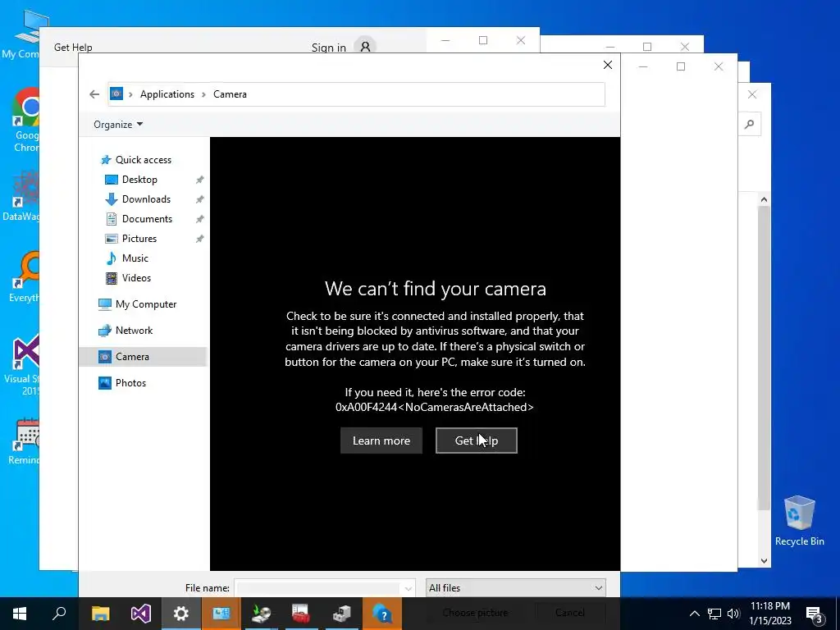Viewport: 840px width, 630px height.
Task: Click the network tray icon
Action: 714,614
